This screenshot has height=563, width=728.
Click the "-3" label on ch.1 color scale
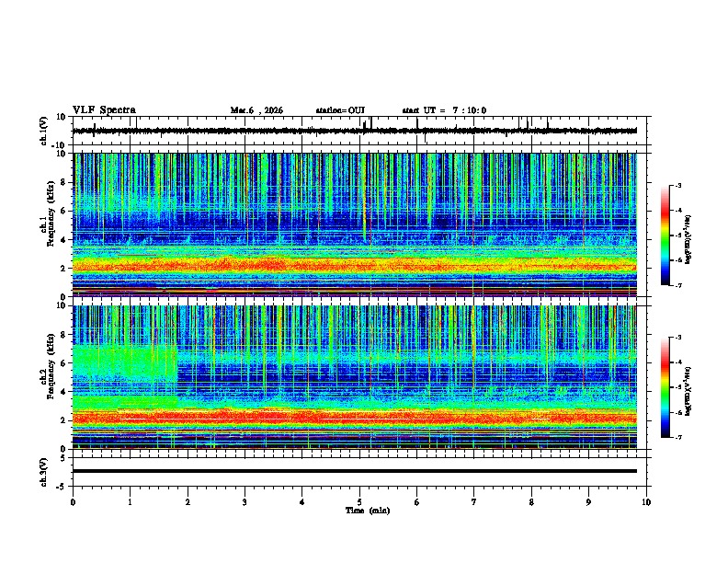[678, 186]
